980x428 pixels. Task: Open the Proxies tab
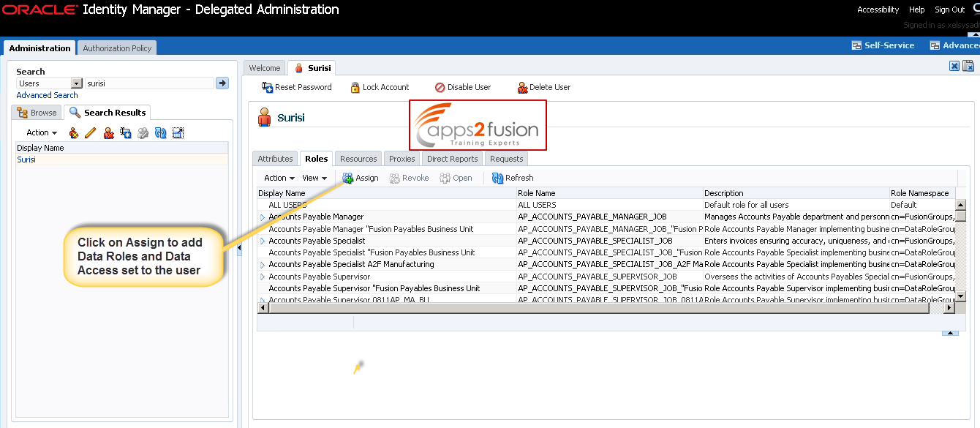[x=402, y=159]
